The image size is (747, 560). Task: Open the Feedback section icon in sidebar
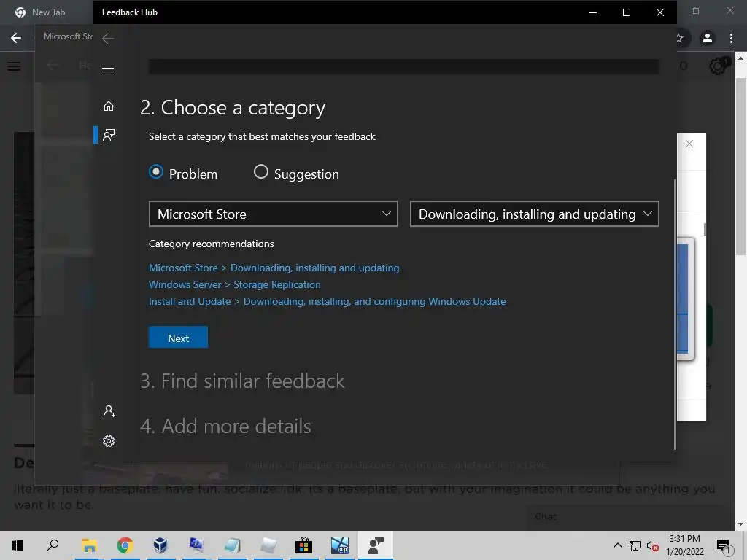click(x=109, y=135)
